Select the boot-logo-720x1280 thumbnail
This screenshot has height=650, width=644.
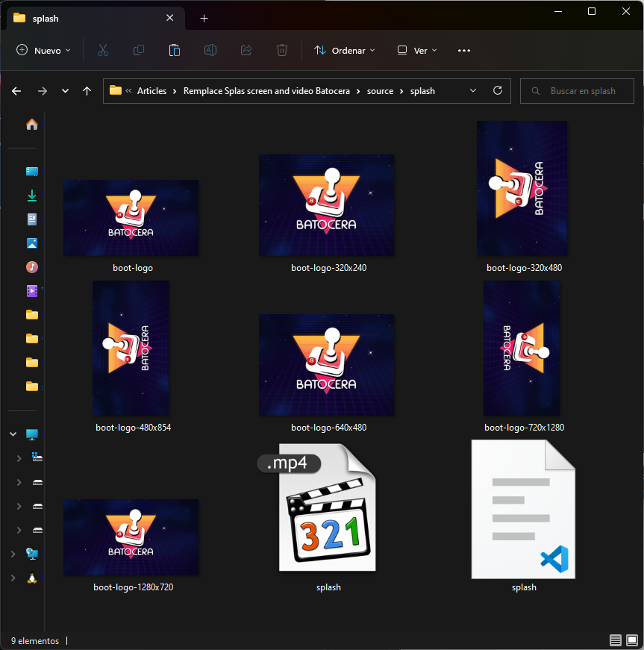point(522,349)
